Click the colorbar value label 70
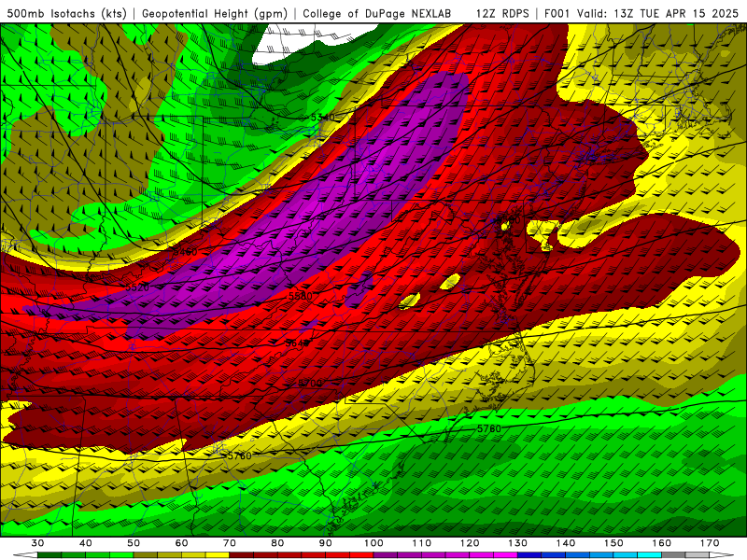 (x=230, y=543)
